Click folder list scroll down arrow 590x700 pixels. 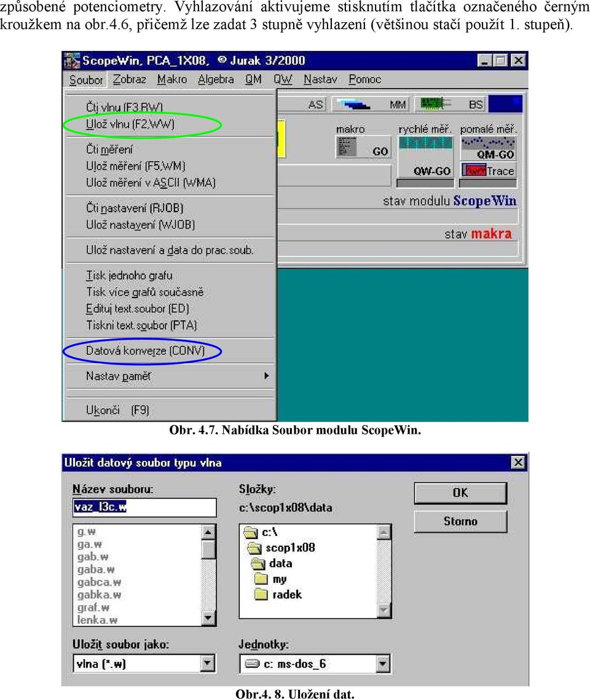[383, 610]
